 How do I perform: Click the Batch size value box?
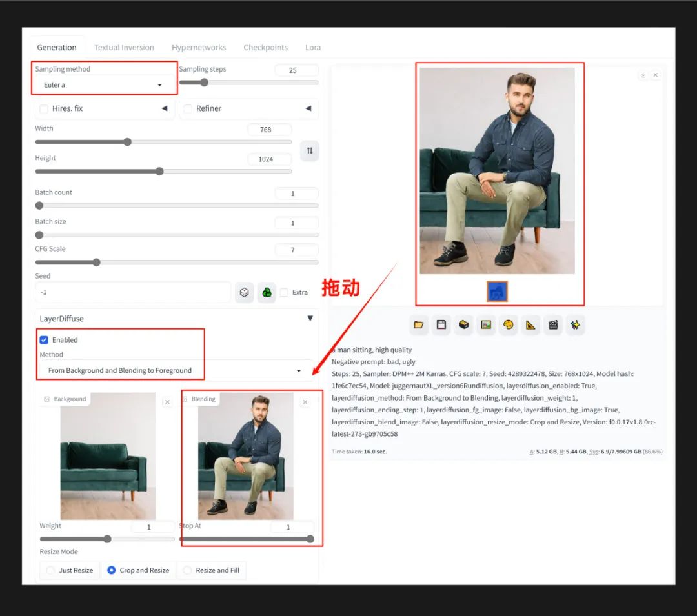(296, 223)
